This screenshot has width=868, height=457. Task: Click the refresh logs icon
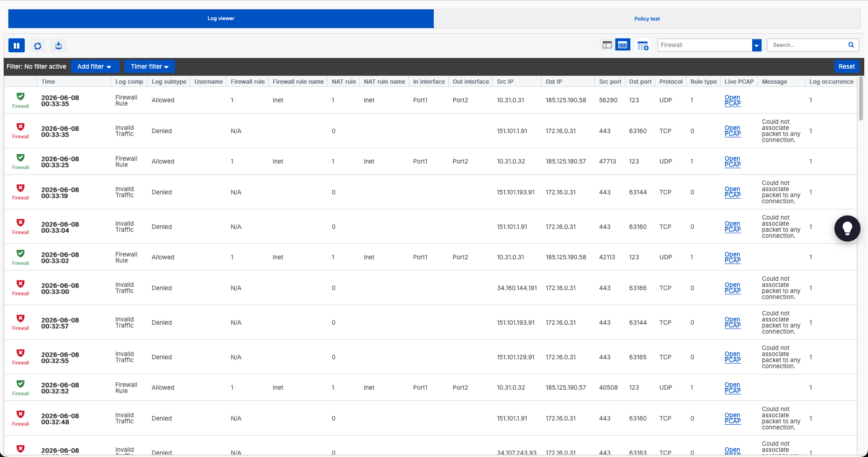[38, 46]
